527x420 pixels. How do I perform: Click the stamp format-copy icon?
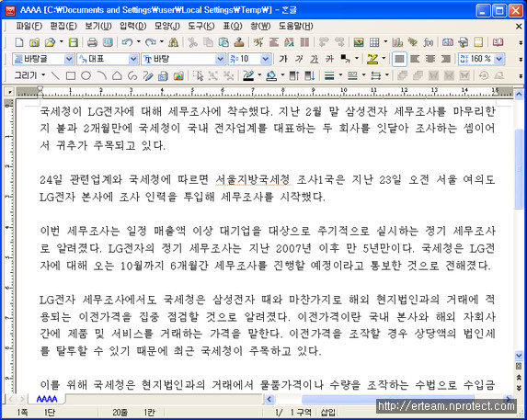click(239, 42)
